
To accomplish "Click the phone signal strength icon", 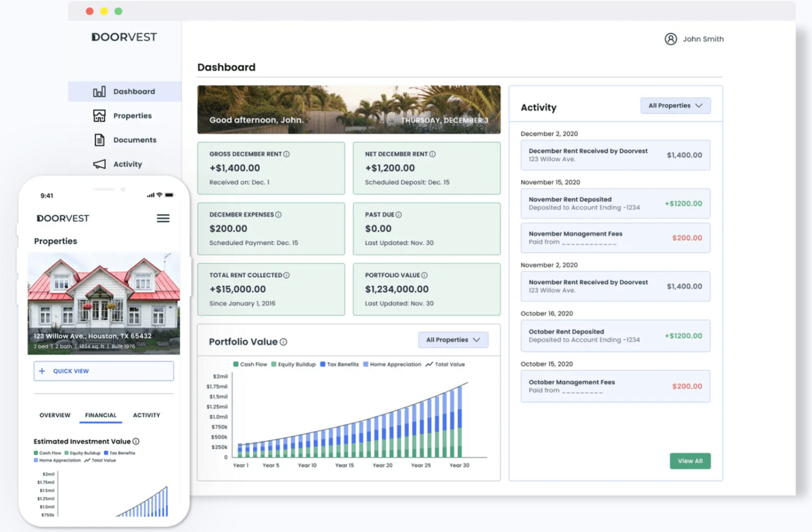I will tap(150, 195).
